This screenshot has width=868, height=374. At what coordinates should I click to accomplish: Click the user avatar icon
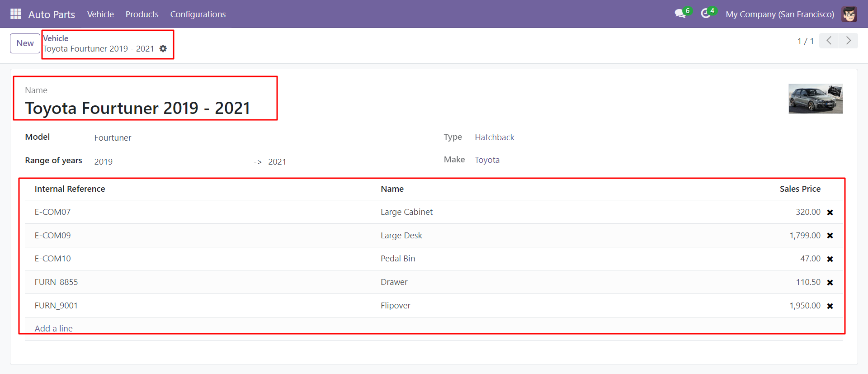click(x=849, y=14)
